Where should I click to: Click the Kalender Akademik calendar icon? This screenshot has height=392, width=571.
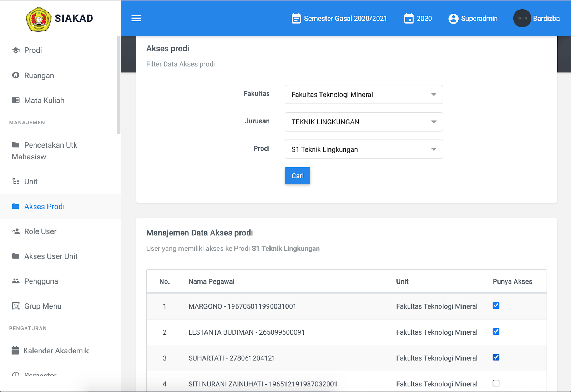click(x=15, y=351)
